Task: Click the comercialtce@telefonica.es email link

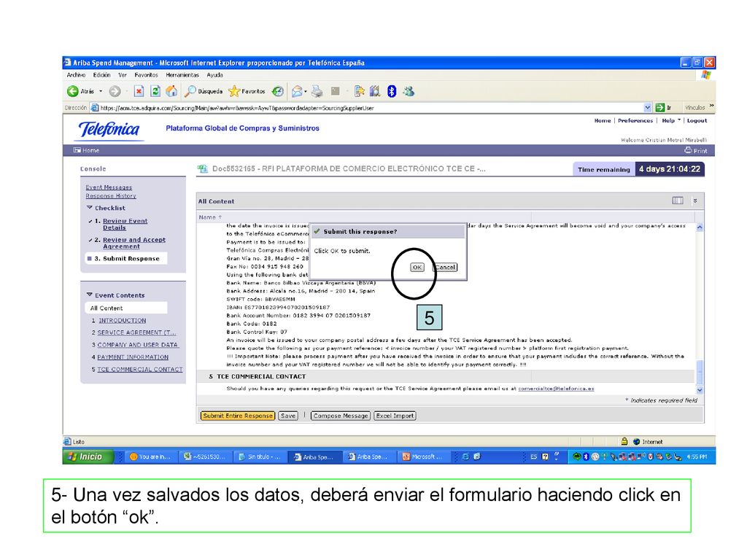Action: click(556, 389)
